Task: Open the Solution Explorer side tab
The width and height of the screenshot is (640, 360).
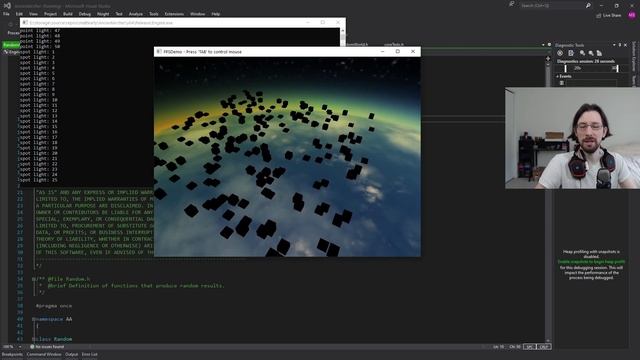Action: coord(634,56)
